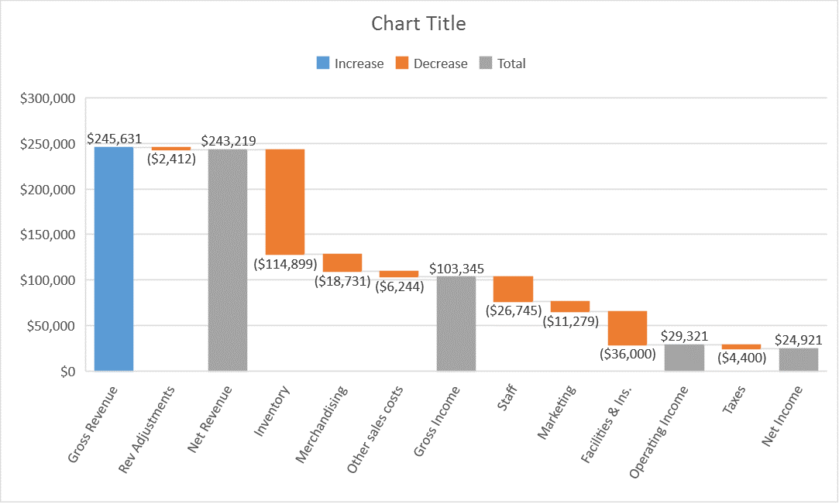Select the gray Total legend swatch

486,63
